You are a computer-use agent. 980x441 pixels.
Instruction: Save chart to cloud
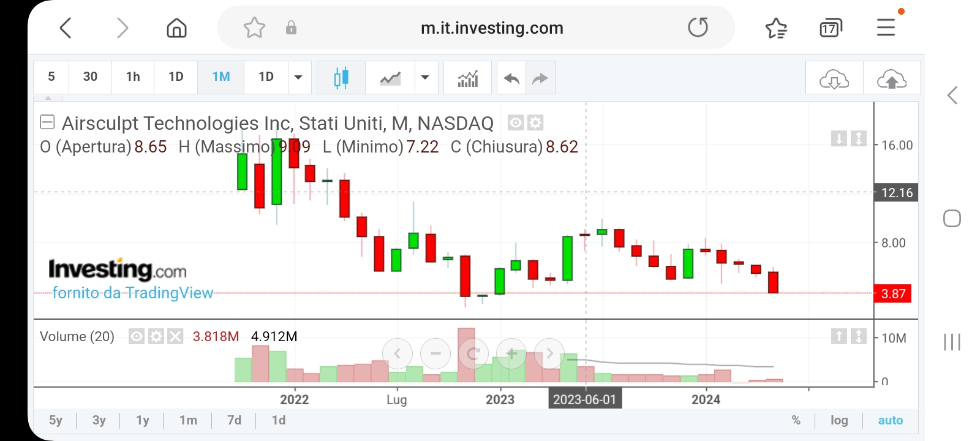892,78
